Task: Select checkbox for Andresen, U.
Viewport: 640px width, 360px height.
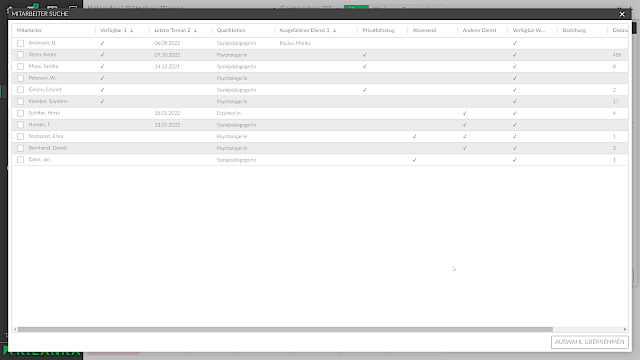Action: tap(20, 43)
